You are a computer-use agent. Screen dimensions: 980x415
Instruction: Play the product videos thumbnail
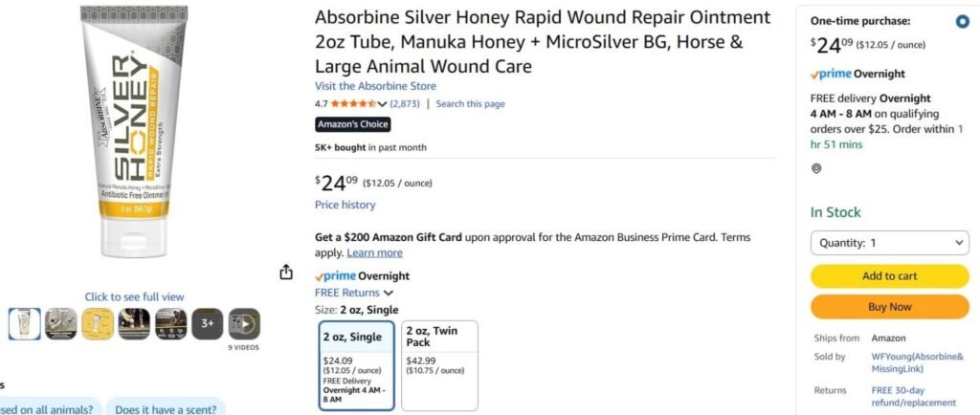(x=243, y=324)
